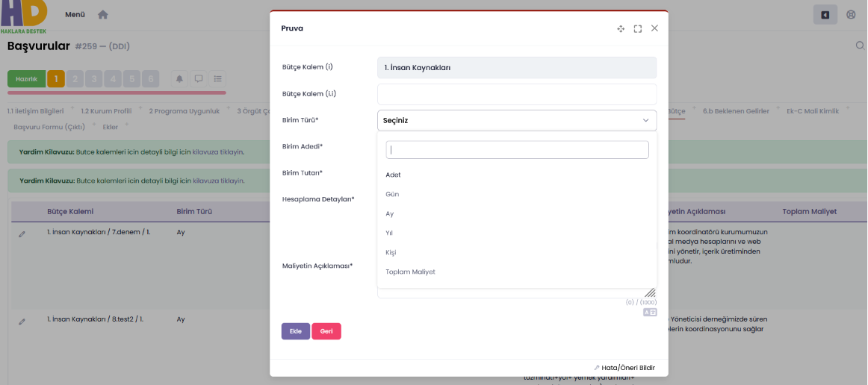Image resolution: width=868 pixels, height=385 pixels.
Task: Switch to the 1.1 İletişim Bilgileri tab
Action: pyautogui.click(x=35, y=111)
